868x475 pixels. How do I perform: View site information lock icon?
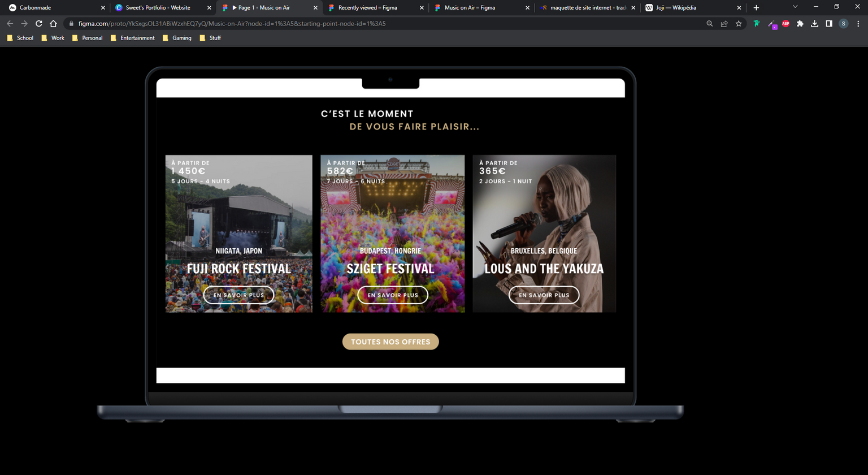(x=71, y=24)
